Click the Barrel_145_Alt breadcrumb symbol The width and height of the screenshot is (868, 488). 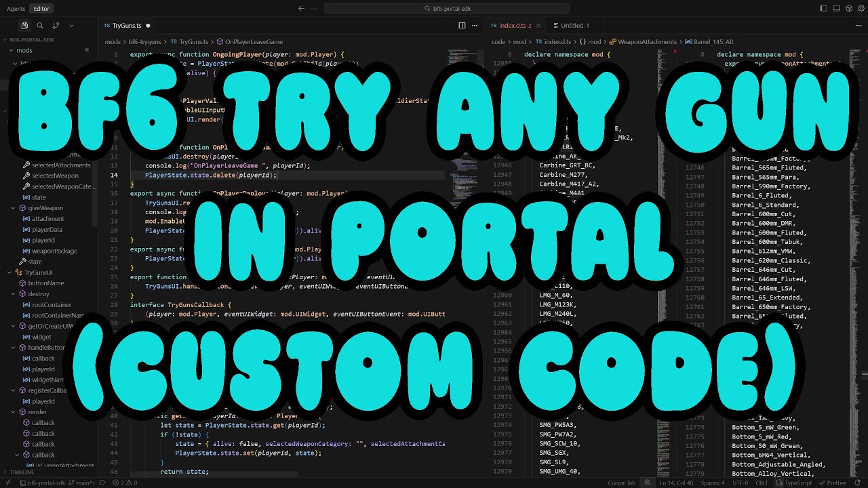(709, 42)
